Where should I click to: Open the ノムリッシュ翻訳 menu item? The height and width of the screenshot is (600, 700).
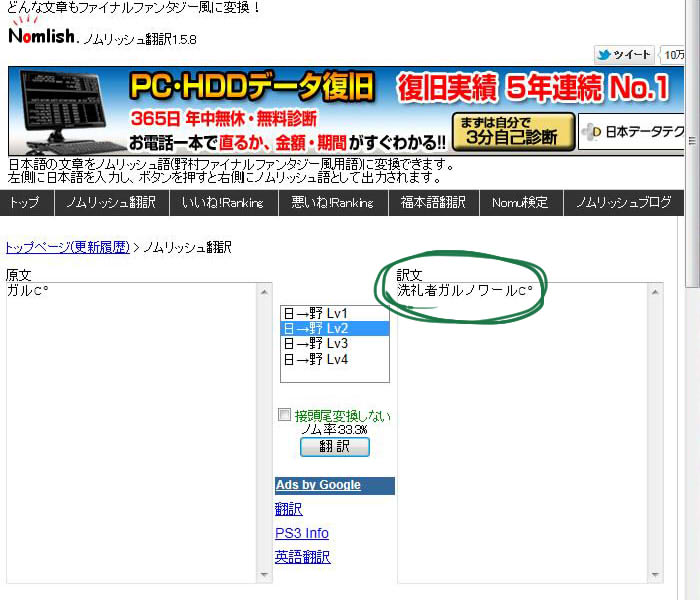[x=112, y=203]
